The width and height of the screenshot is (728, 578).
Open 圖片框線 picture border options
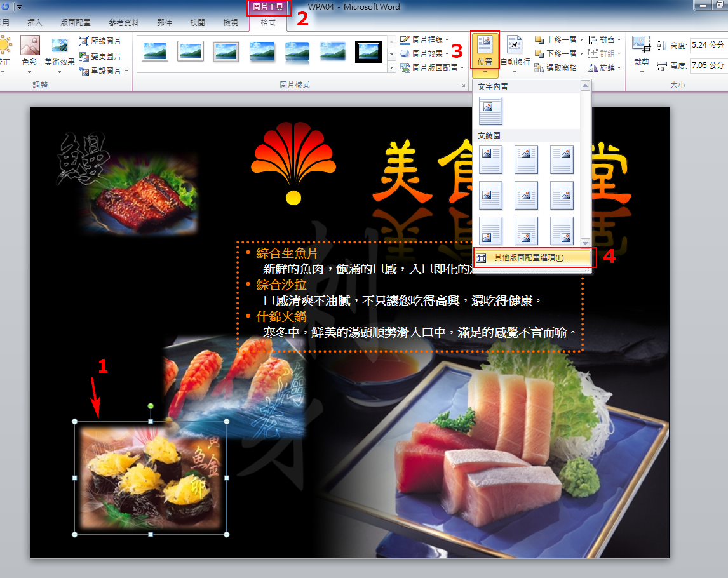point(424,40)
